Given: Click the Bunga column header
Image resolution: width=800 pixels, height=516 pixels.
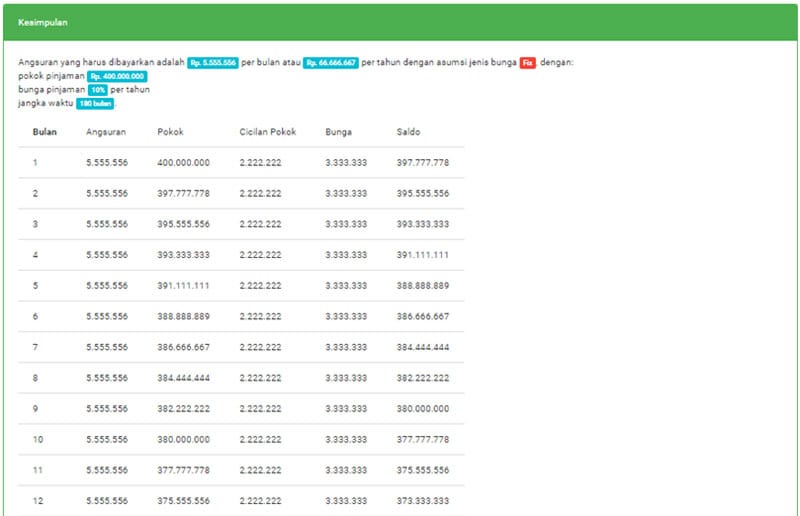Looking at the screenshot, I should (338, 131).
